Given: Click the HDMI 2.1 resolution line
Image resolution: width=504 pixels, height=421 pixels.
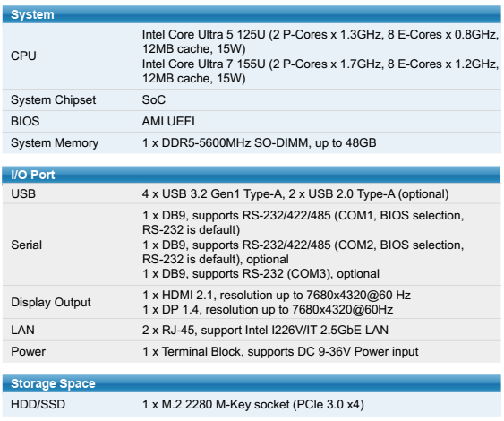Looking at the screenshot, I should [x=277, y=295].
